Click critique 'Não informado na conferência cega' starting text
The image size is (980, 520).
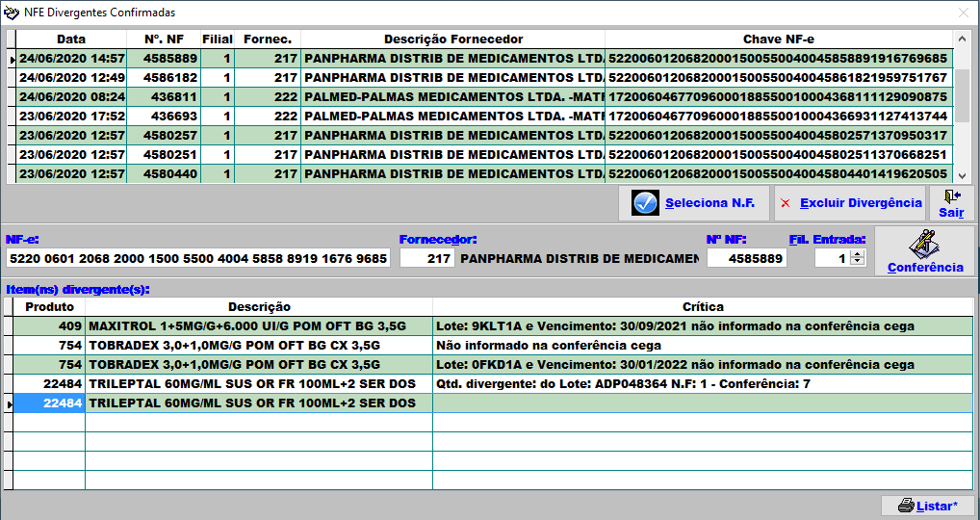click(703, 346)
